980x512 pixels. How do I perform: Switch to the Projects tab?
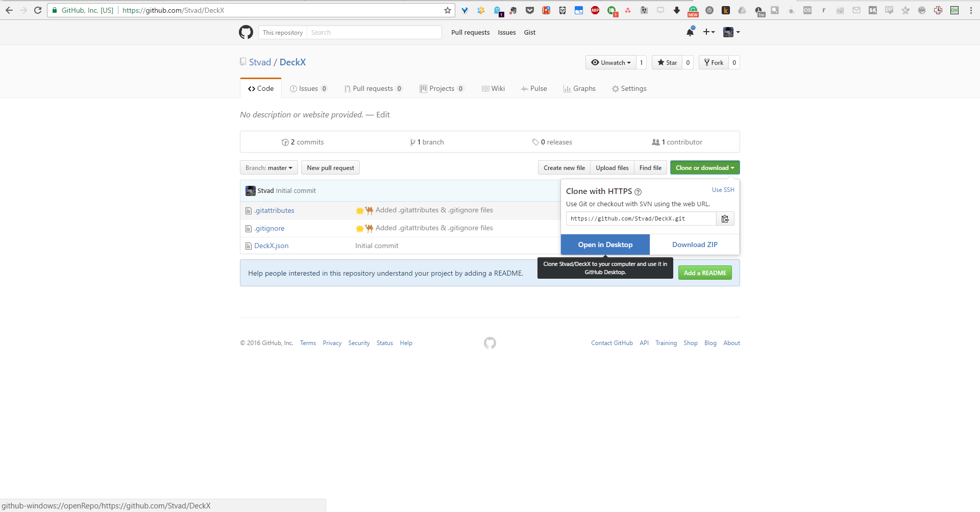click(x=442, y=88)
